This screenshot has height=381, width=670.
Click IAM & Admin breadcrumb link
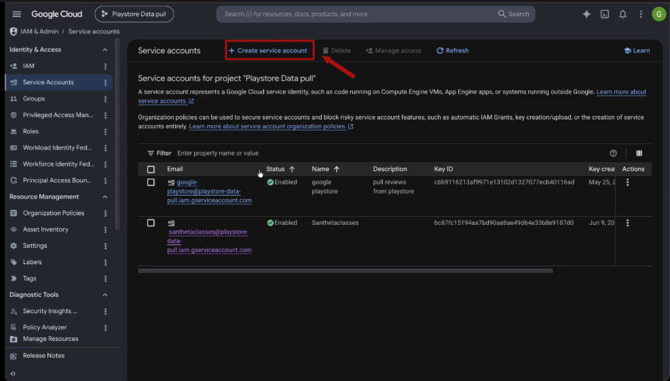(x=39, y=32)
